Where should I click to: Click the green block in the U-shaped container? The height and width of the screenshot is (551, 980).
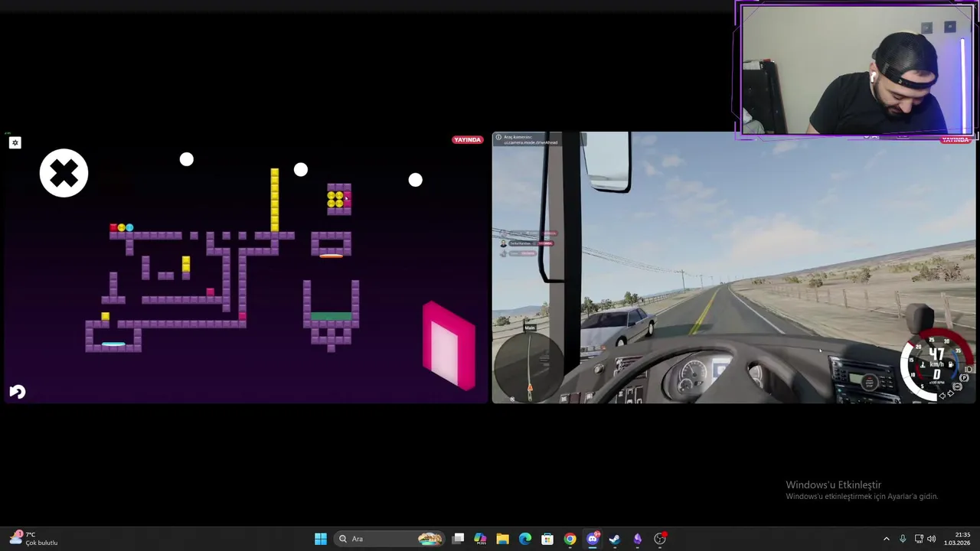pos(331,316)
